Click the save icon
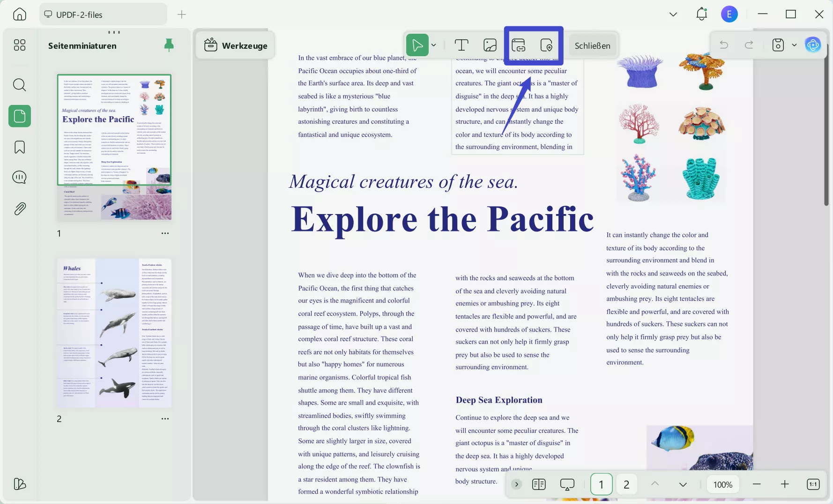833x504 pixels. tap(778, 45)
